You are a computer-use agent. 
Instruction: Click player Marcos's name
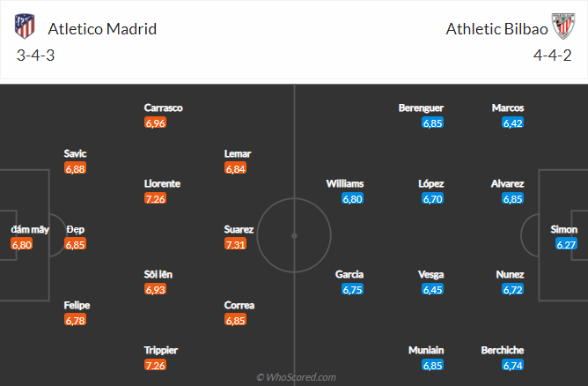coord(508,108)
